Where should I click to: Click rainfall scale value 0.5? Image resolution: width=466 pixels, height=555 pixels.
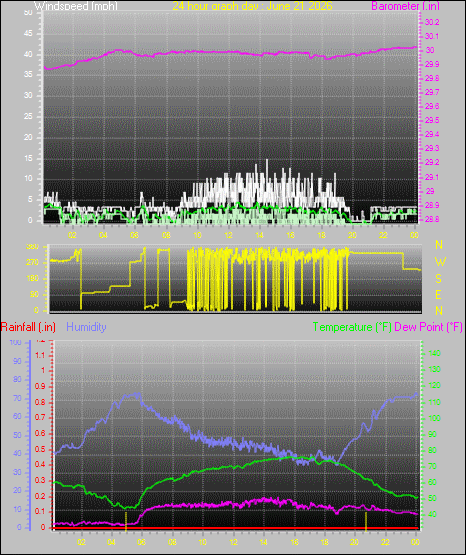pyautogui.click(x=40, y=449)
